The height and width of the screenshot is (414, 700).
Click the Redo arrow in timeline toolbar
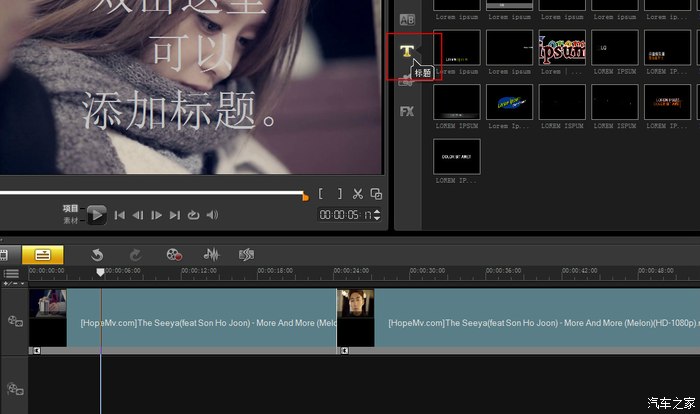tap(135, 255)
